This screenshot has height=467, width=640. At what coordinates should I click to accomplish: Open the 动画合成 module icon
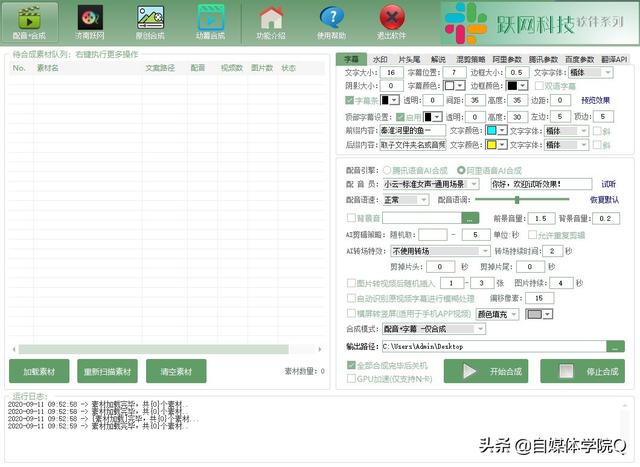pyautogui.click(x=211, y=22)
